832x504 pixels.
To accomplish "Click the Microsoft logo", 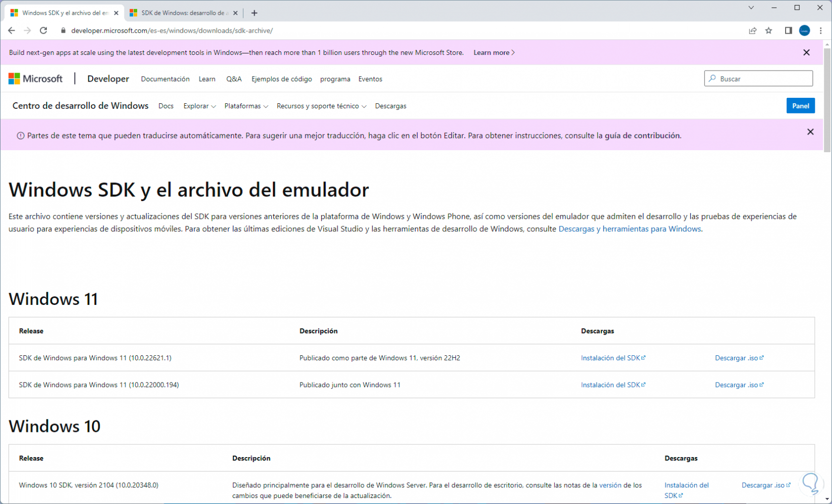I will coord(36,79).
